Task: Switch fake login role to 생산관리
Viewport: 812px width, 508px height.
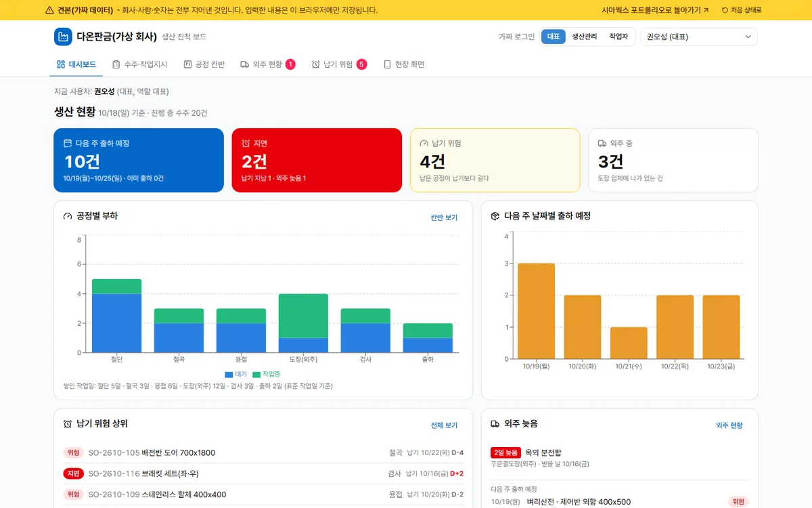Action: [x=585, y=37]
